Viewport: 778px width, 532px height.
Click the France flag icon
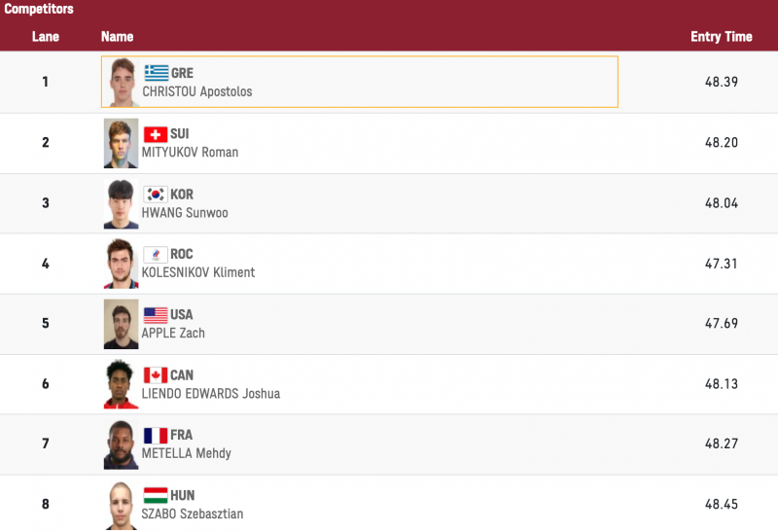pos(156,436)
